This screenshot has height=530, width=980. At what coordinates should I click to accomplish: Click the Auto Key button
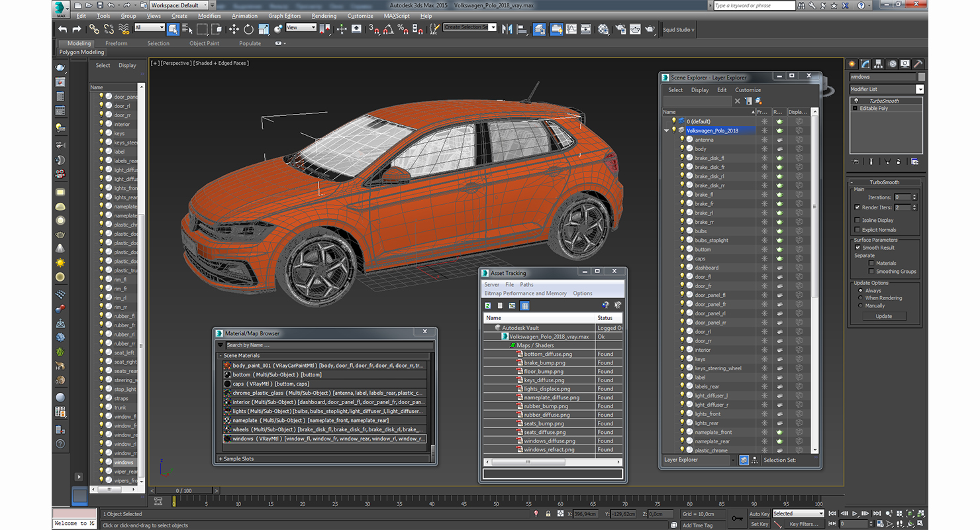click(759, 513)
